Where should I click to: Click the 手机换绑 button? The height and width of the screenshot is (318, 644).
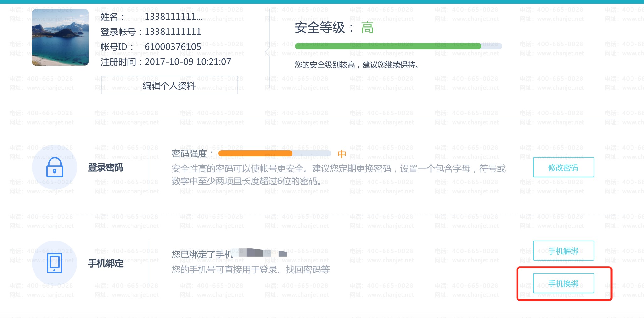[563, 283]
